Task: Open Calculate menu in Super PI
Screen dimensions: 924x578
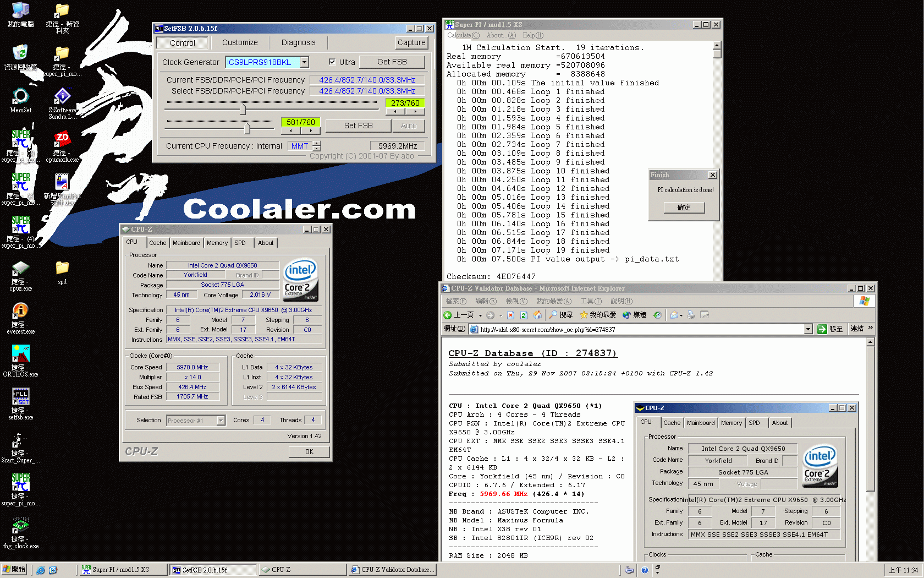Action: pos(463,35)
